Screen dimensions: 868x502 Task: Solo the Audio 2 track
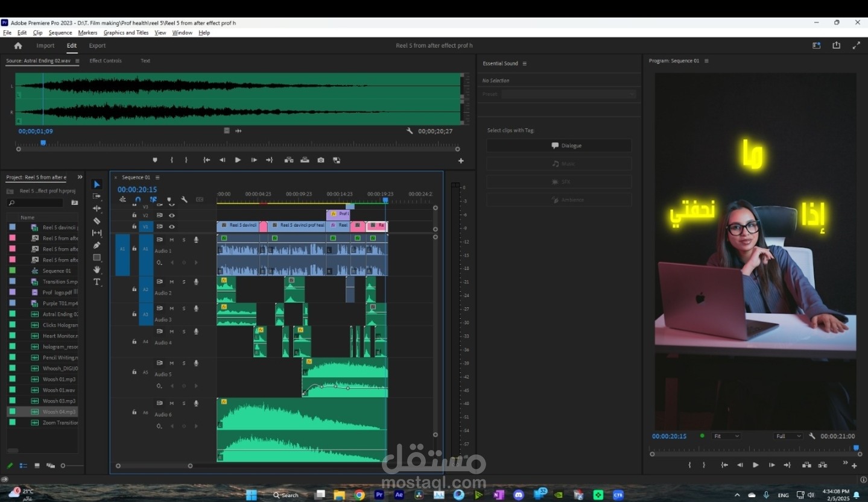(x=184, y=282)
